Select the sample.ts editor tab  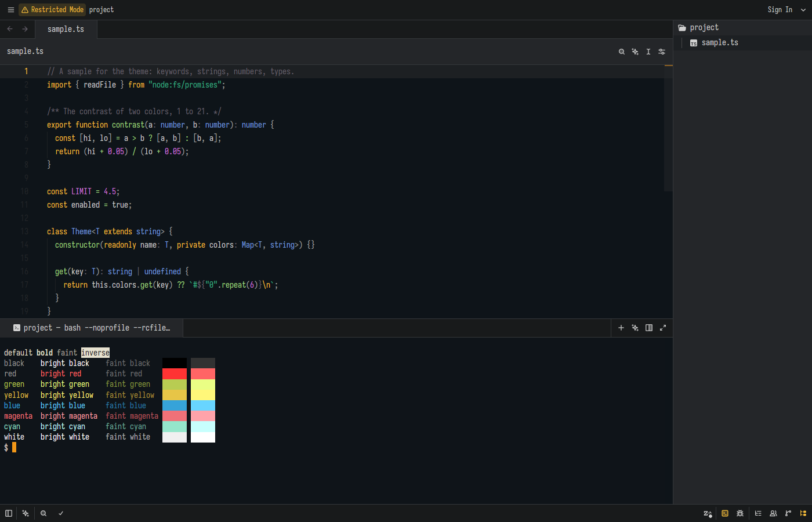pyautogui.click(x=66, y=29)
